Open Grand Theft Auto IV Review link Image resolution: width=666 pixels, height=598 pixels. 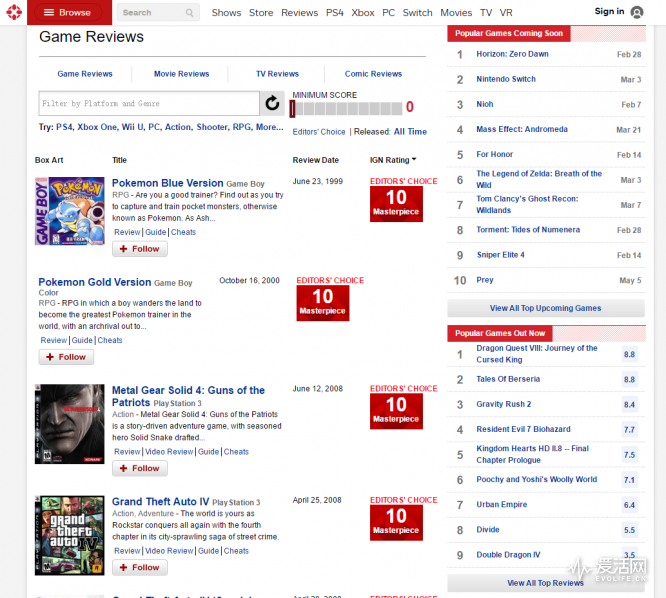click(x=127, y=551)
